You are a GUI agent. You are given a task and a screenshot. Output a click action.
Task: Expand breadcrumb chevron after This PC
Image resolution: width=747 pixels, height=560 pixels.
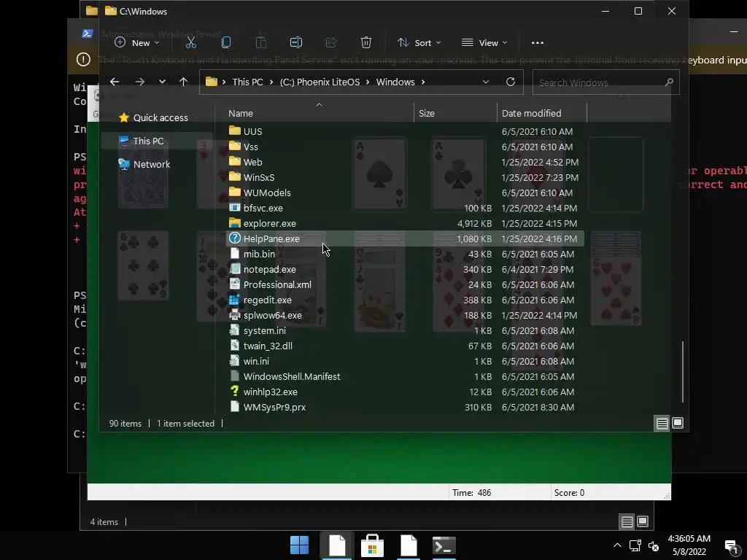click(271, 82)
